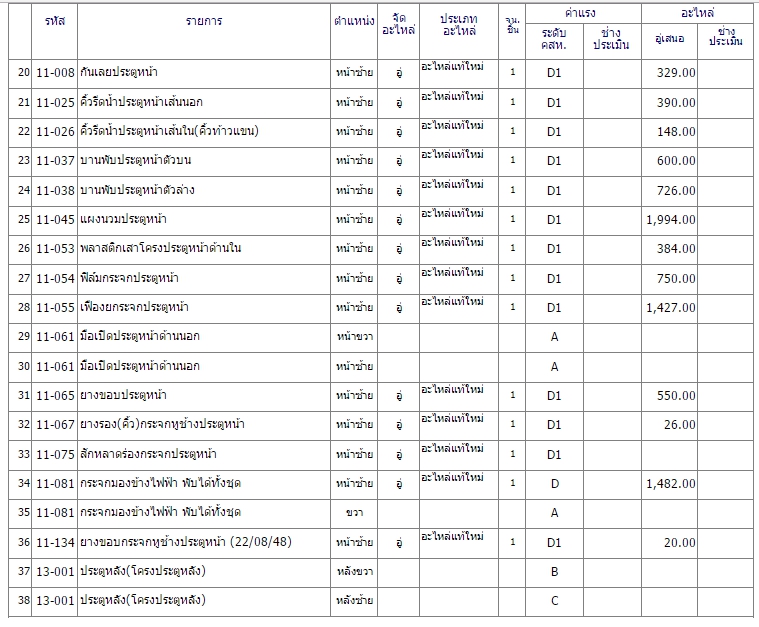Image resolution: width=759 pixels, height=627 pixels.
Task: Click item คิ้วรีดน้ำประตูหน้าเส้นใน(คิ้วท้าวแขน)
Action: [169, 131]
